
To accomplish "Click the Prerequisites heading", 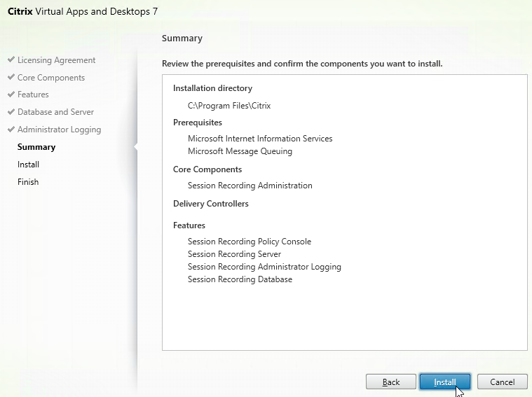I will click(198, 123).
